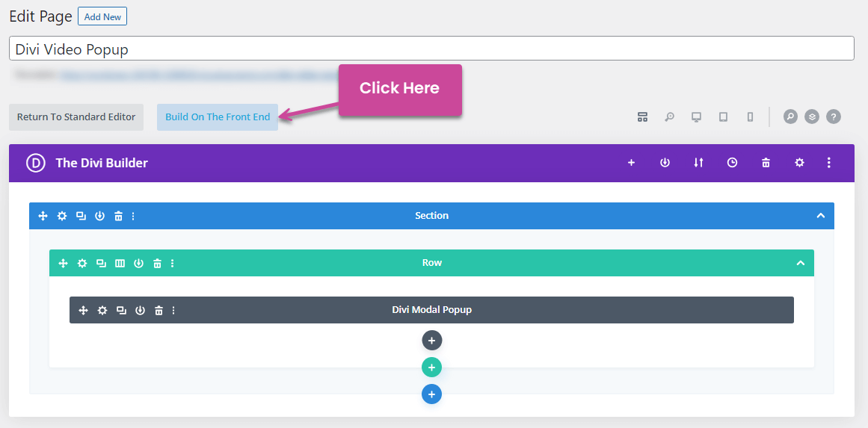868x428 pixels.
Task: Click the Section bar label
Action: (x=432, y=216)
